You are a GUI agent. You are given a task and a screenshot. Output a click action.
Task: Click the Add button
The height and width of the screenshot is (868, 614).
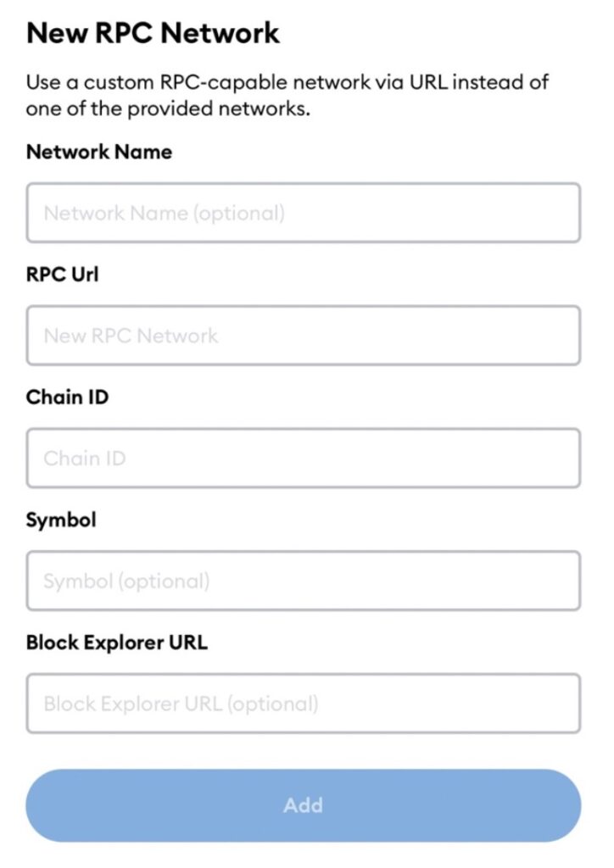coord(304,805)
